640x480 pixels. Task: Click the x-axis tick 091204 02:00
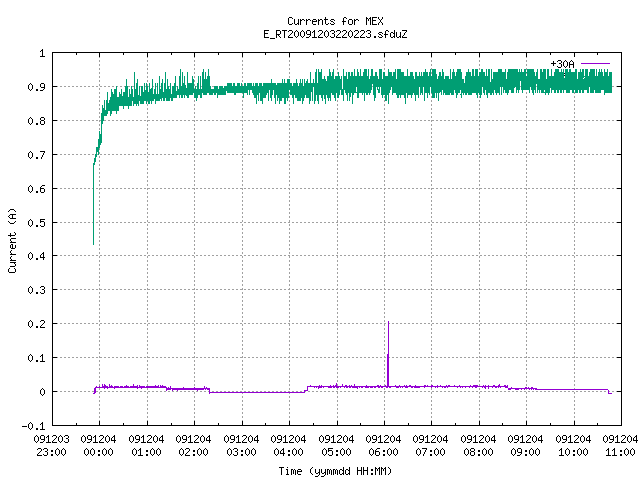[193, 446]
